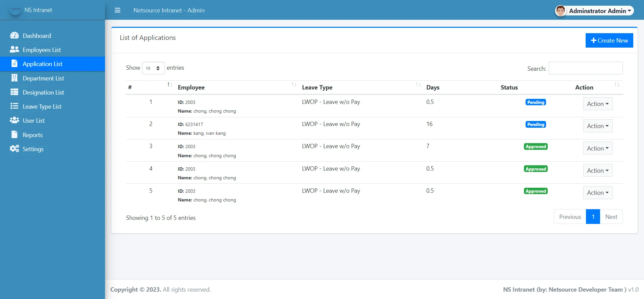Click the administrator avatar image

click(560, 11)
